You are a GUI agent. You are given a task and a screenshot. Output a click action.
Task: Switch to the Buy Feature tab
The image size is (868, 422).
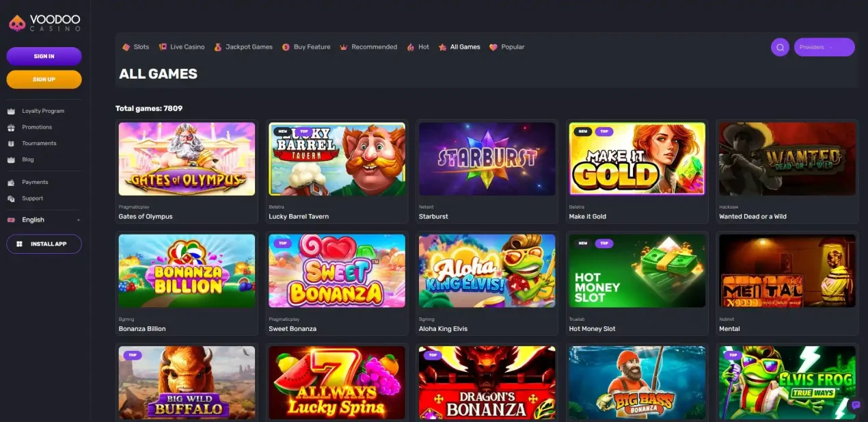click(306, 47)
